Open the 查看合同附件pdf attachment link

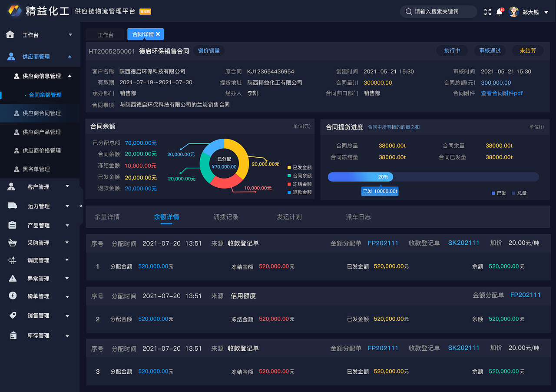tap(502, 93)
